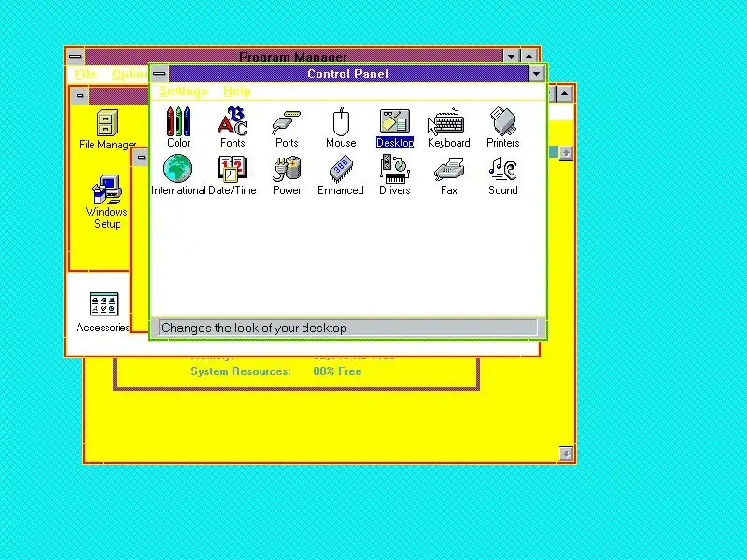The height and width of the screenshot is (560, 747).
Task: Select the Ports icon
Action: (x=287, y=127)
